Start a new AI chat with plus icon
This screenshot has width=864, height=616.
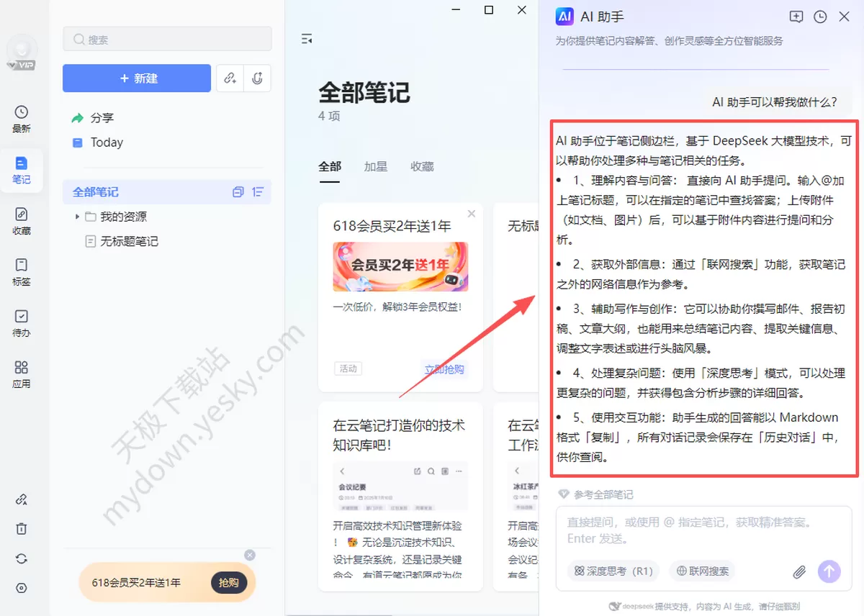coord(796,17)
